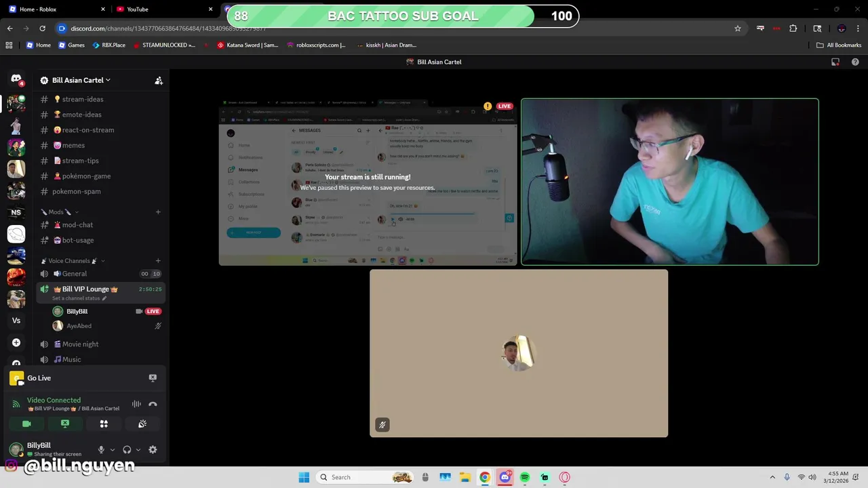The width and height of the screenshot is (868, 488).
Task: Open the NS server icon
Action: [x=16, y=212]
